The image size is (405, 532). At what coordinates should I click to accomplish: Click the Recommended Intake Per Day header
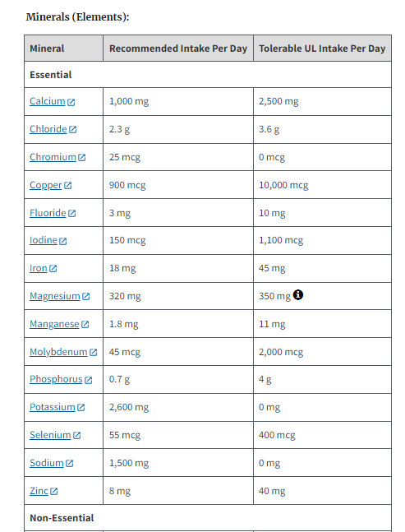point(178,49)
